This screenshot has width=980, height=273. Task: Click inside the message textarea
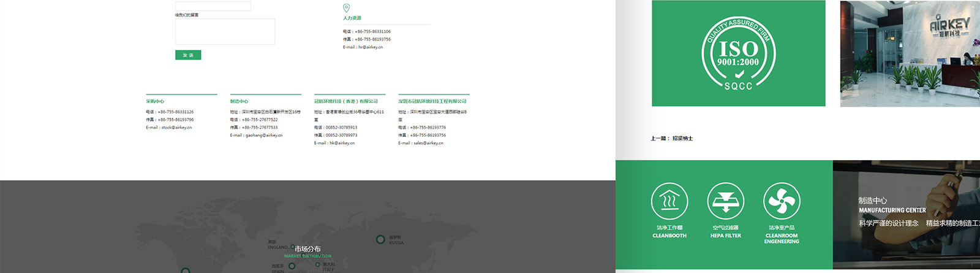click(225, 31)
